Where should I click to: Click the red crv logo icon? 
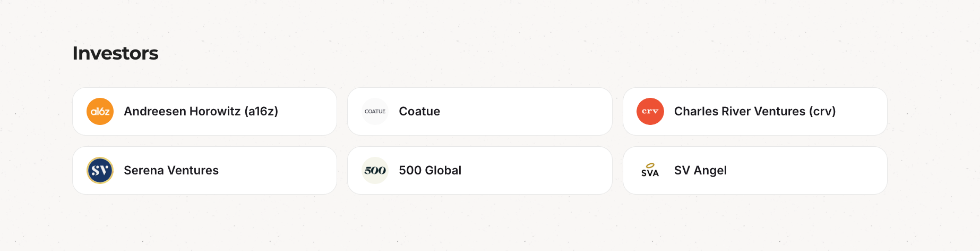coord(650,112)
